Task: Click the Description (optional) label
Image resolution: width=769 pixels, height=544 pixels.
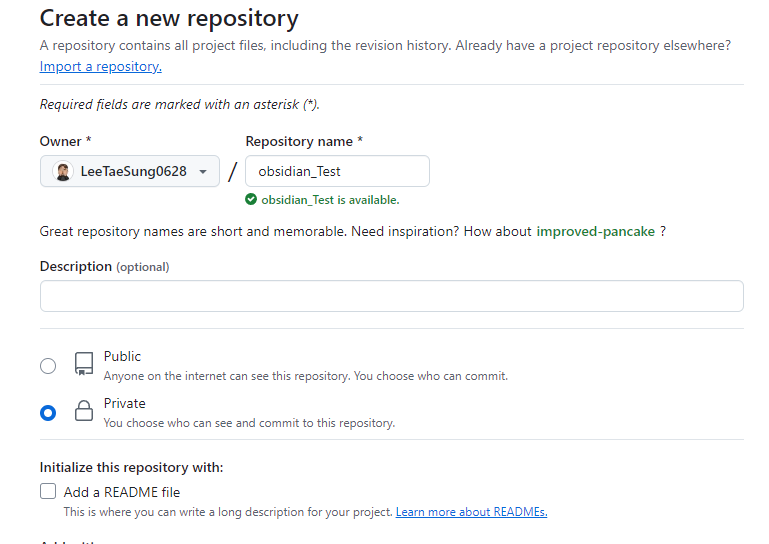Action: (104, 266)
